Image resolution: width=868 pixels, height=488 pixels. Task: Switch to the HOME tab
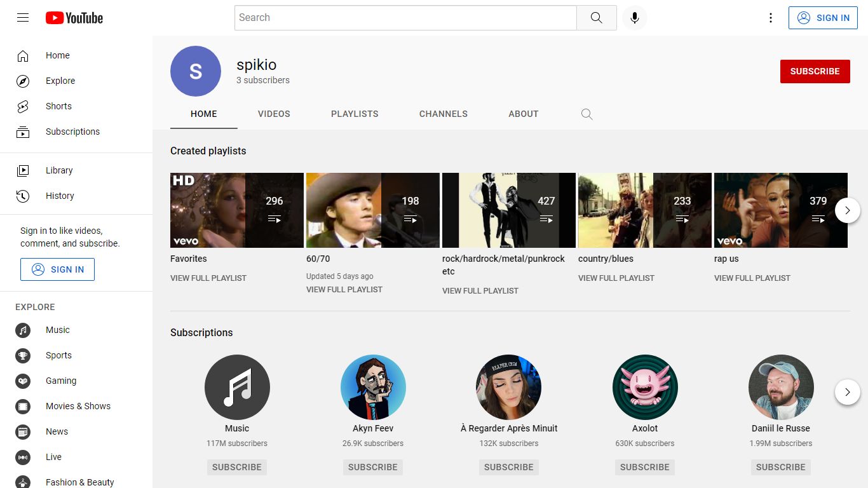[x=204, y=114]
